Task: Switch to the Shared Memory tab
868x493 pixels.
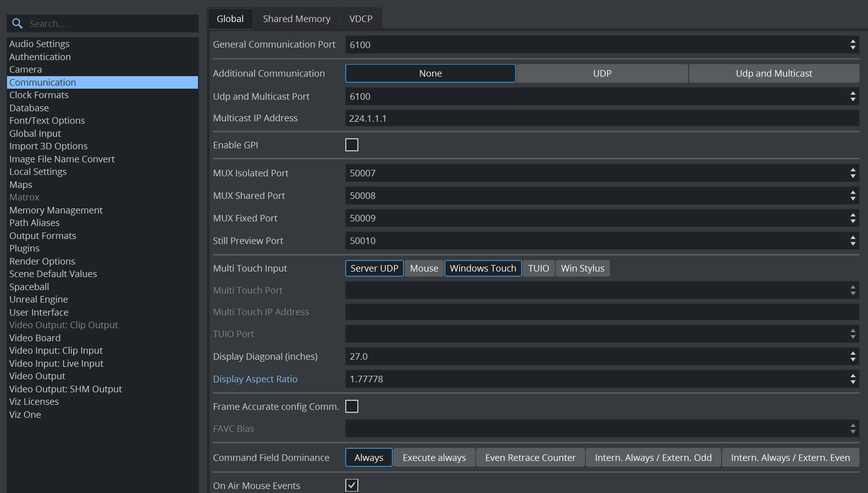Action: tap(296, 19)
